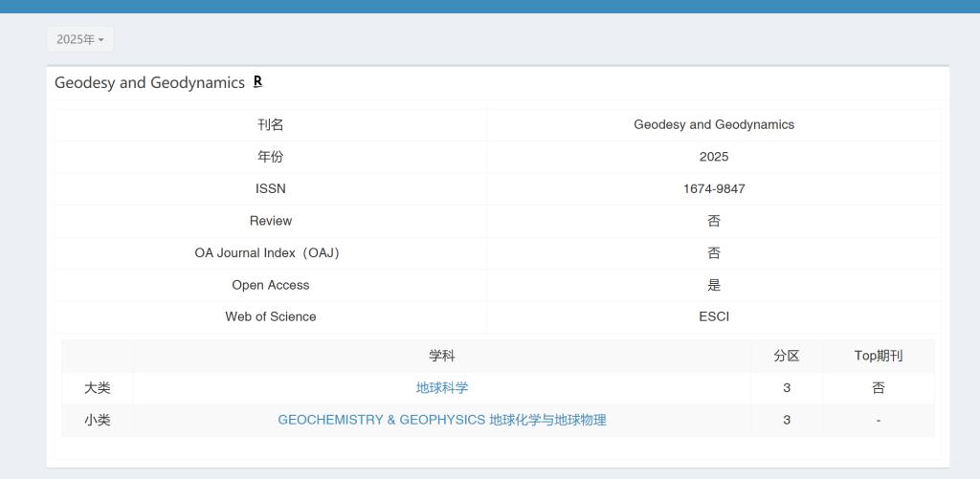980x479 pixels.
Task: Select the Top期刊 column header
Action: click(879, 356)
